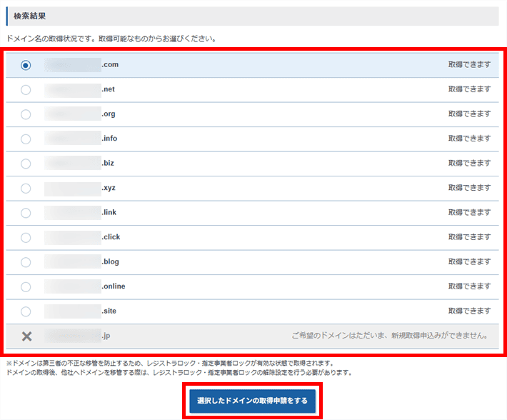Image resolution: width=507 pixels, height=420 pixels.
Task: Click the 検索結果 section heading
Action: 29,16
